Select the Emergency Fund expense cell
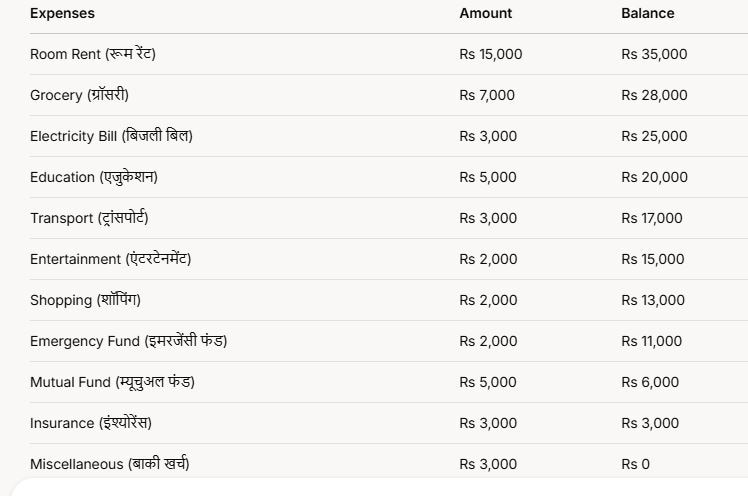Screen dimensions: 748x496 pyautogui.click(x=128, y=341)
